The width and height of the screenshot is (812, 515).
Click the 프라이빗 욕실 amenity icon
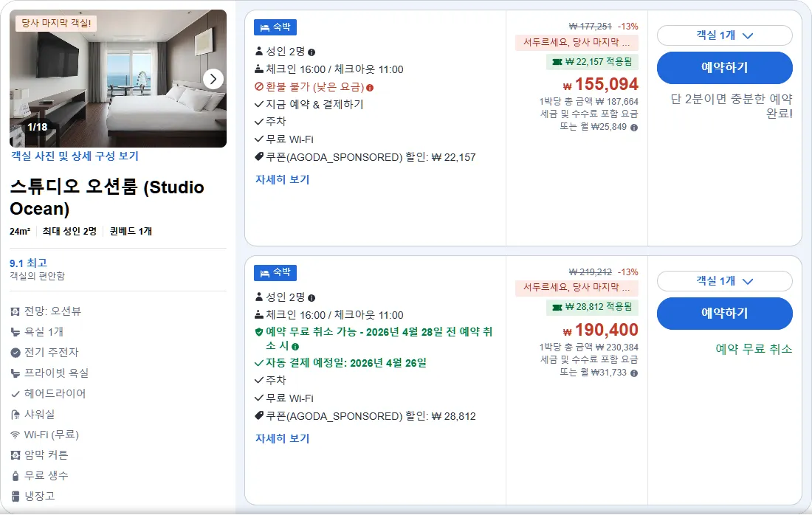click(x=16, y=373)
